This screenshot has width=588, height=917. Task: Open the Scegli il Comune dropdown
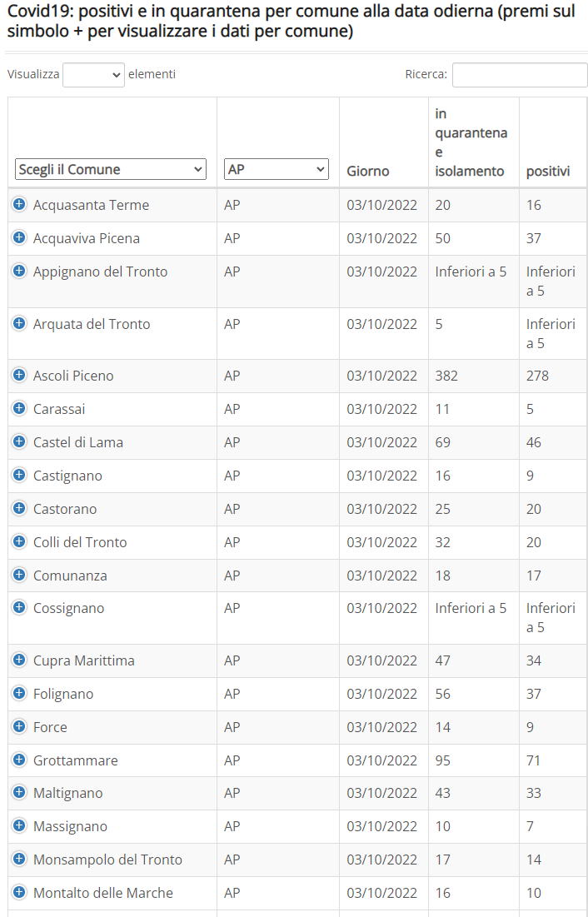[111, 169]
